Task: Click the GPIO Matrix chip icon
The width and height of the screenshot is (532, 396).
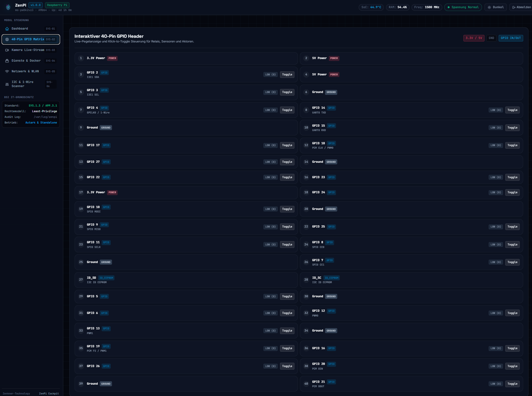Action: click(7, 39)
